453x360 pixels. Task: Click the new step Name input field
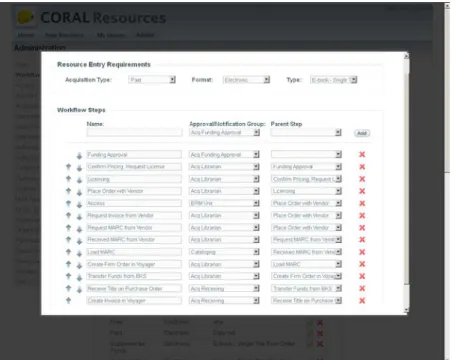click(134, 133)
